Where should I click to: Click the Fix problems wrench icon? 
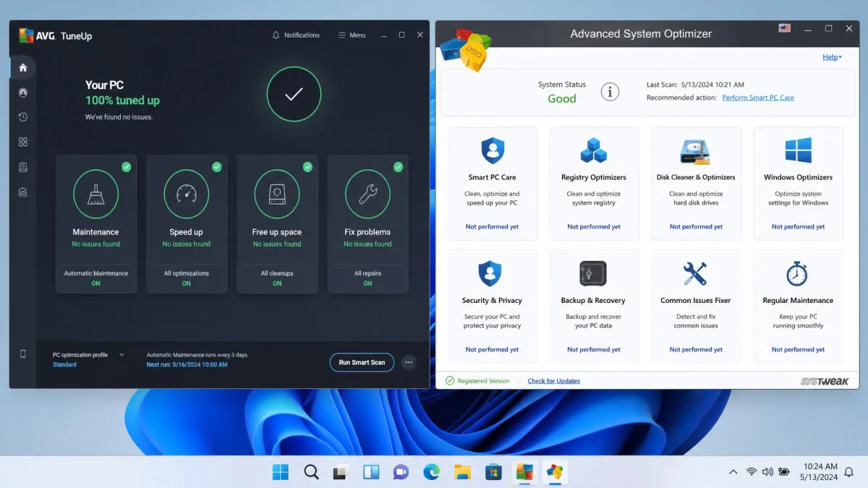pos(367,194)
